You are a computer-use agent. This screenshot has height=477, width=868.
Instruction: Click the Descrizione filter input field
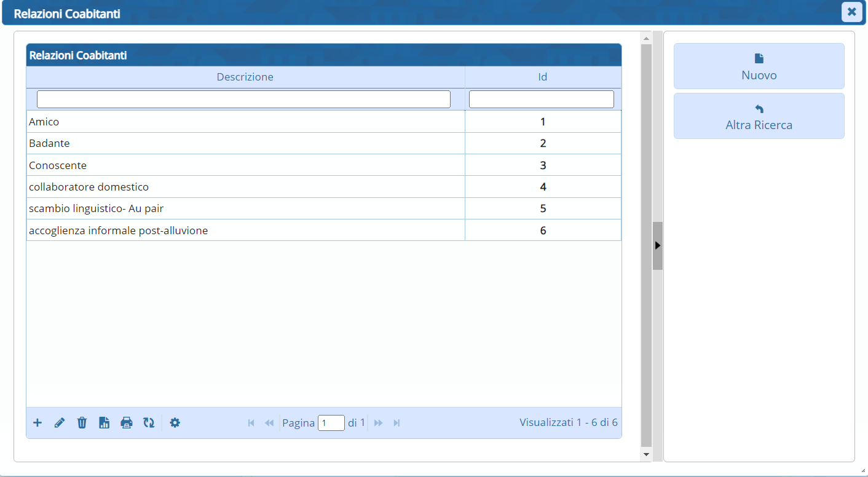tap(243, 100)
